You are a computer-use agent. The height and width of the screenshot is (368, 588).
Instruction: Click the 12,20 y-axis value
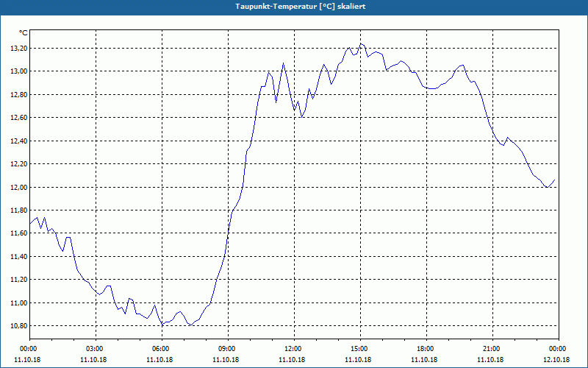pos(18,164)
